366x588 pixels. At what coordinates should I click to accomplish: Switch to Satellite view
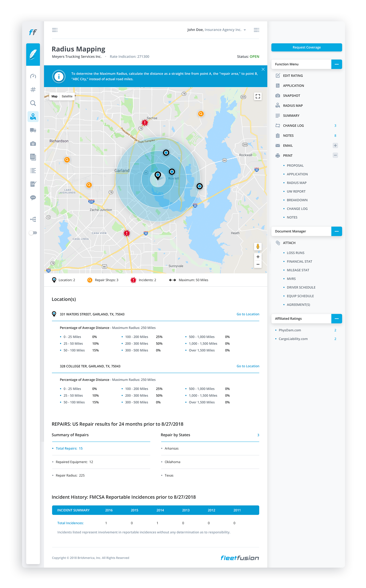(67, 96)
